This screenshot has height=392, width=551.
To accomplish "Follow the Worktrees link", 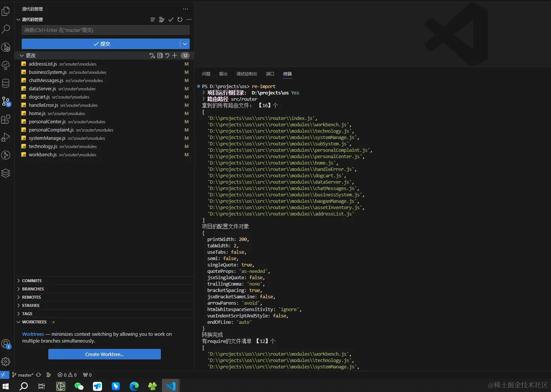I will [33, 334].
